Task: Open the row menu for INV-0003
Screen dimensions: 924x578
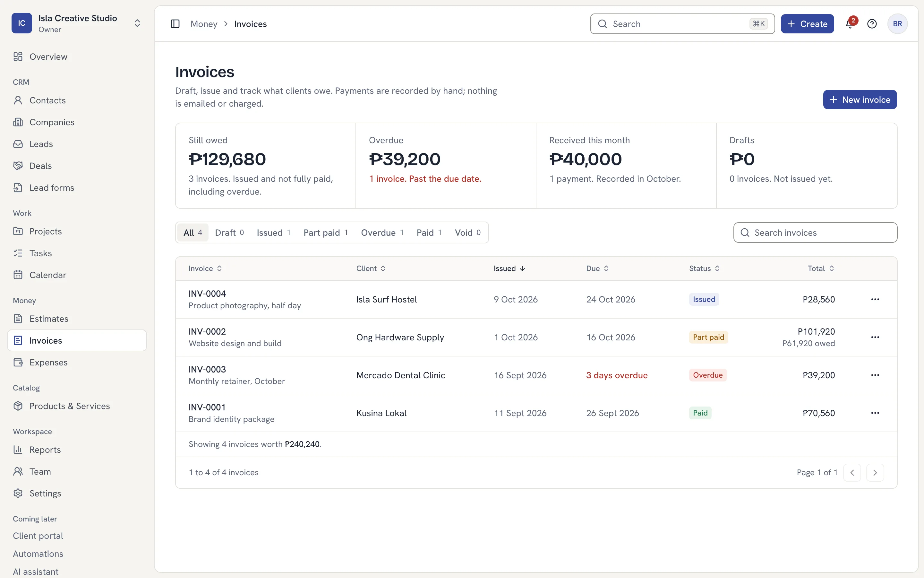Action: click(x=875, y=375)
